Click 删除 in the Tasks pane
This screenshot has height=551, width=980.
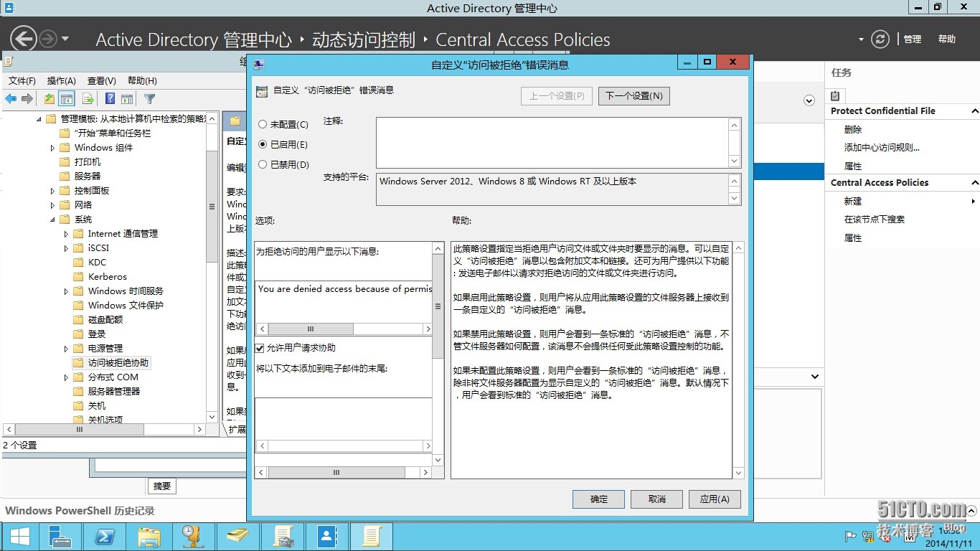(853, 130)
